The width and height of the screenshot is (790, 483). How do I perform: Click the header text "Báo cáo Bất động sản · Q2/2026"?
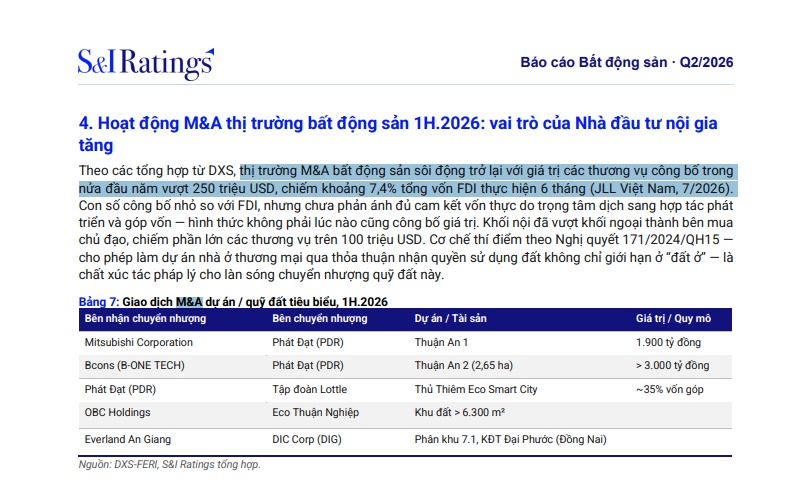coord(627,62)
